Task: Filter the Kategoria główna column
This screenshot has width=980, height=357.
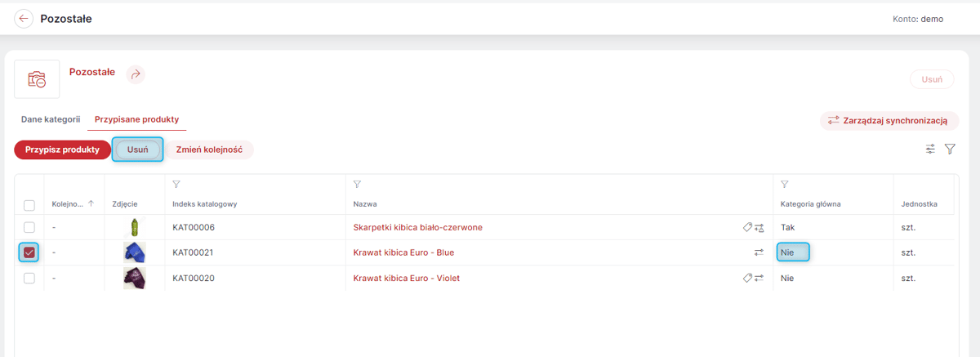Action: point(785,185)
